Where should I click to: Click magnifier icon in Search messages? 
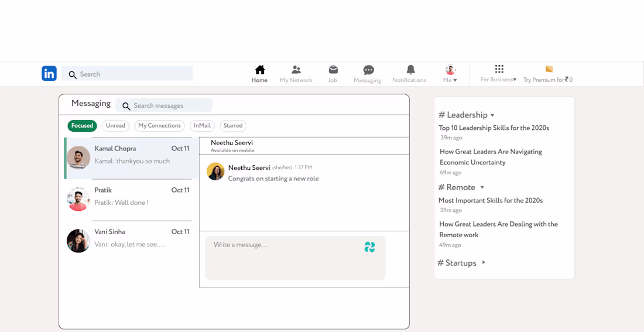tap(126, 106)
